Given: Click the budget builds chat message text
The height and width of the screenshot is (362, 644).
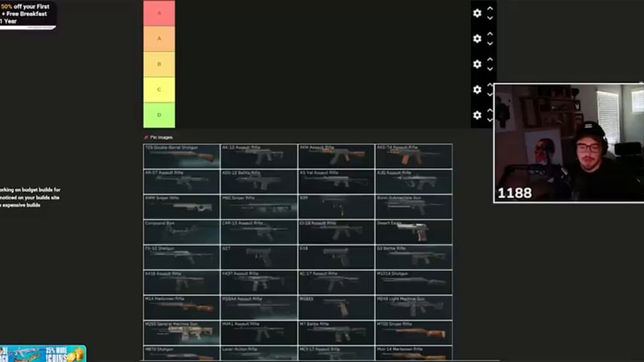Looking at the screenshot, I should pyautogui.click(x=30, y=197).
